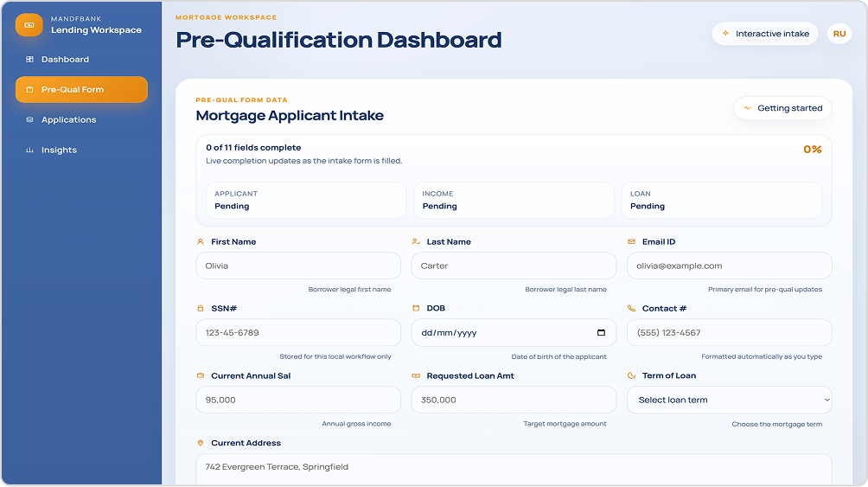Click the 0% completion indicator

(812, 150)
